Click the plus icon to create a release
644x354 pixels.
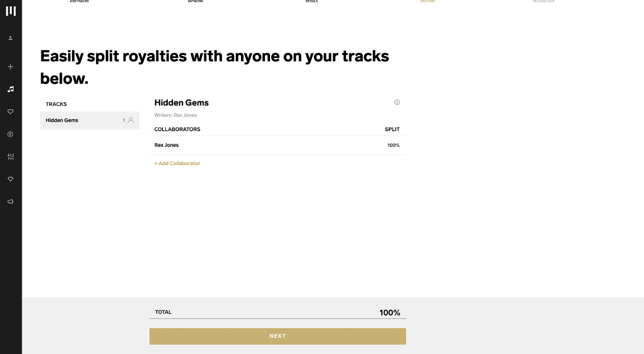click(10, 67)
